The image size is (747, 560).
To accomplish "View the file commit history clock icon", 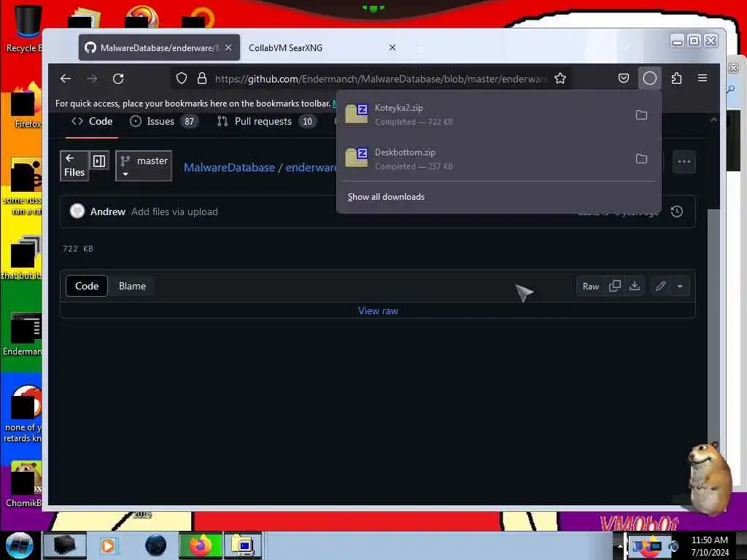I will 676,211.
